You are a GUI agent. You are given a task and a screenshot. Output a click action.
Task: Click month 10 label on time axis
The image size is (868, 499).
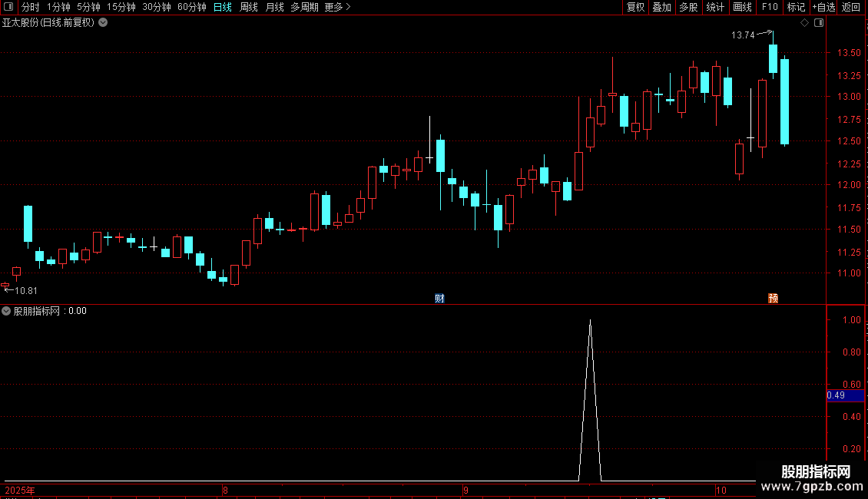[721, 490]
